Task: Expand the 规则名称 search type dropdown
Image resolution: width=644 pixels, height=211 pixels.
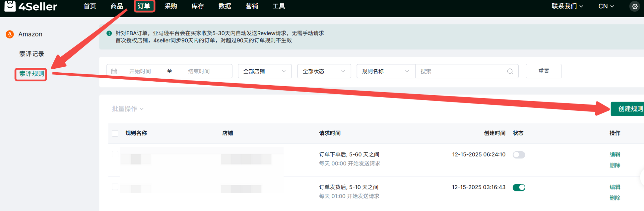Action: click(385, 71)
